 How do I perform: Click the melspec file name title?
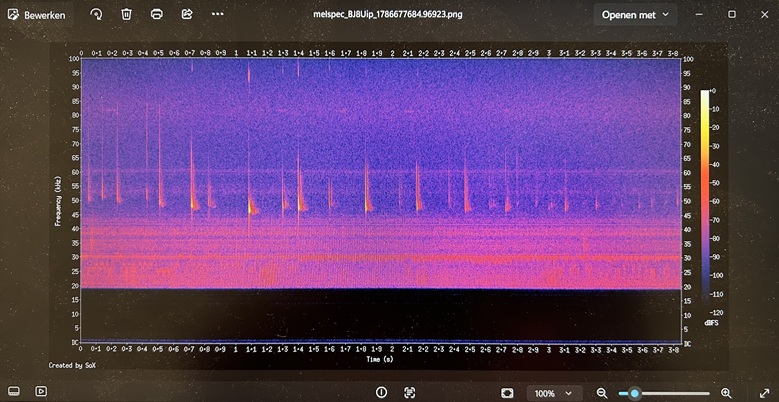pos(388,14)
